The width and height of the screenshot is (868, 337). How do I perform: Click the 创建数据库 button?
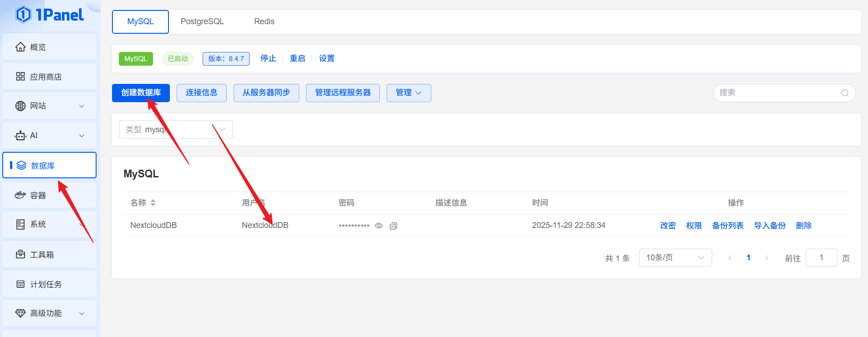(141, 93)
